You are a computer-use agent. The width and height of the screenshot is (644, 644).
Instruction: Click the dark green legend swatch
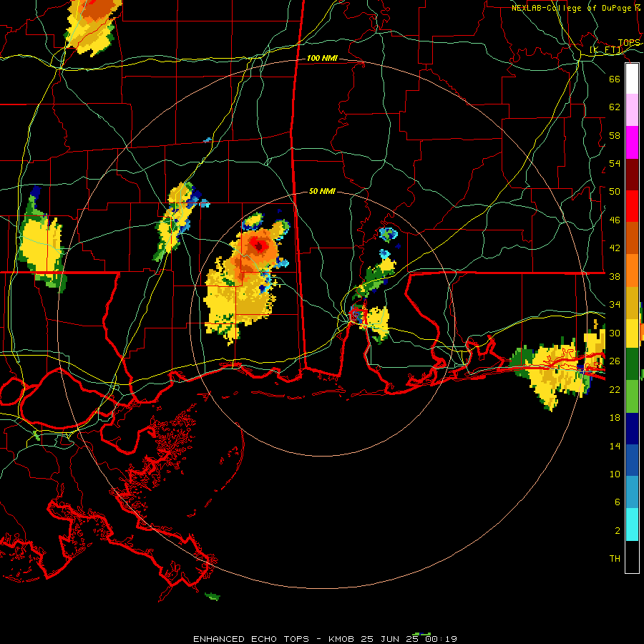[x=632, y=364]
